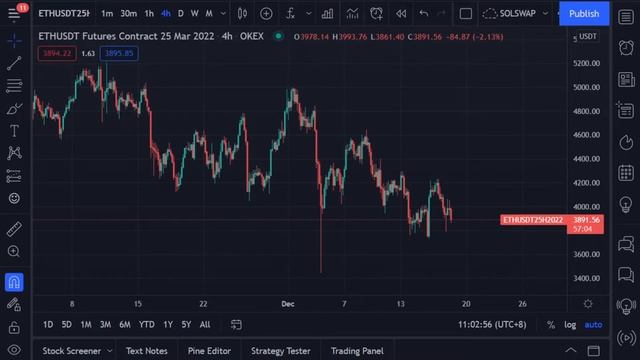
Task: Set date range to YTD
Action: [x=147, y=324]
